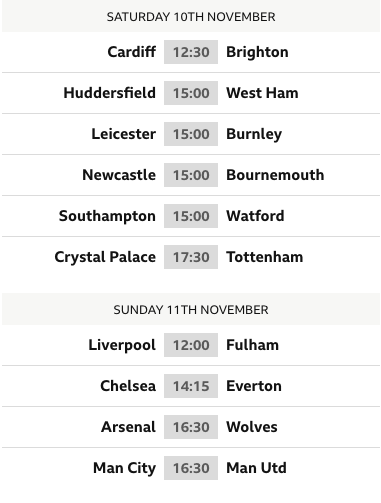Open the Watford team link
This screenshot has width=381, height=503.
pos(255,216)
